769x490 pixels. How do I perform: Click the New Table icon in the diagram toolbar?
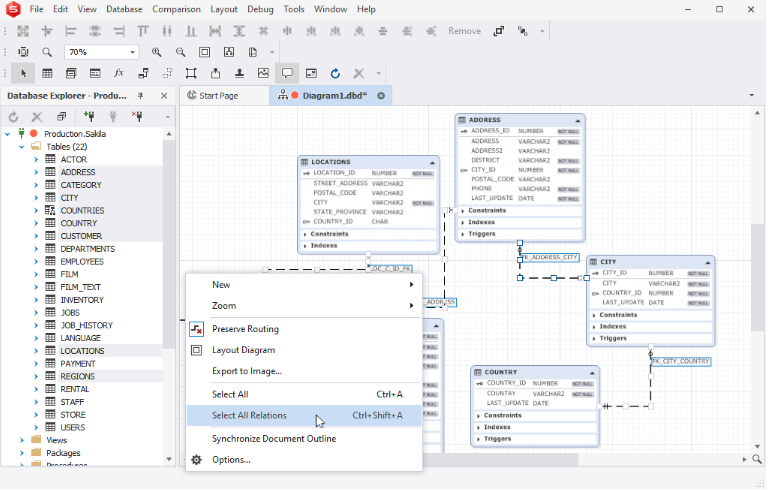coord(47,74)
